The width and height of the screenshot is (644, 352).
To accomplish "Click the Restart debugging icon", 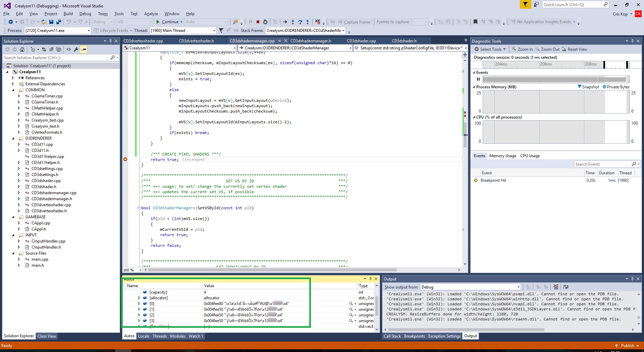I will point(265,22).
